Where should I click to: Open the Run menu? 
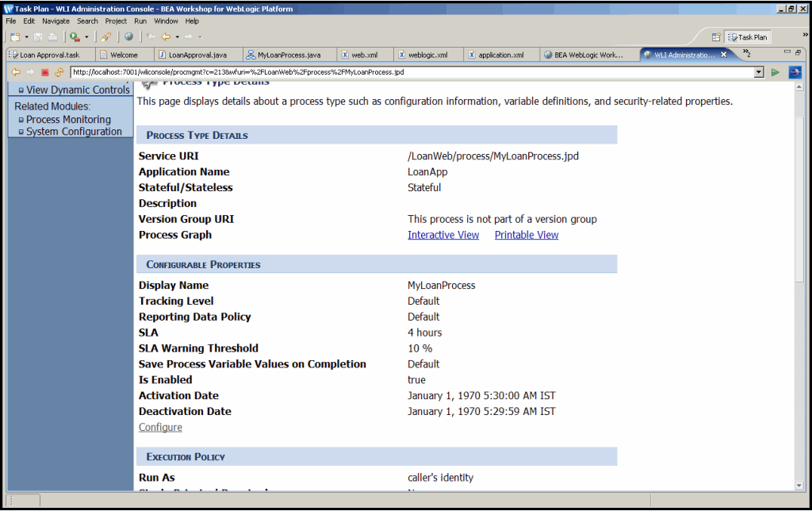[140, 21]
